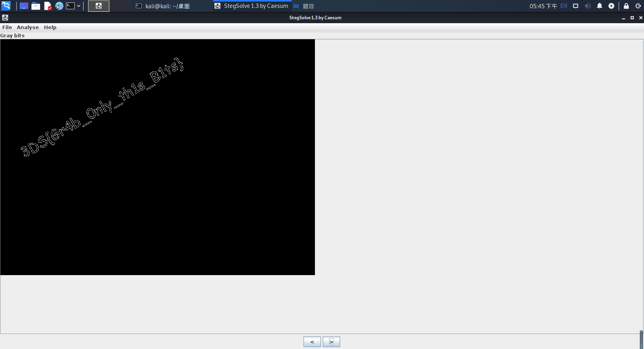Screen dimensions: 644x349
Task: Maximize the StegSolve window
Action: (x=632, y=18)
